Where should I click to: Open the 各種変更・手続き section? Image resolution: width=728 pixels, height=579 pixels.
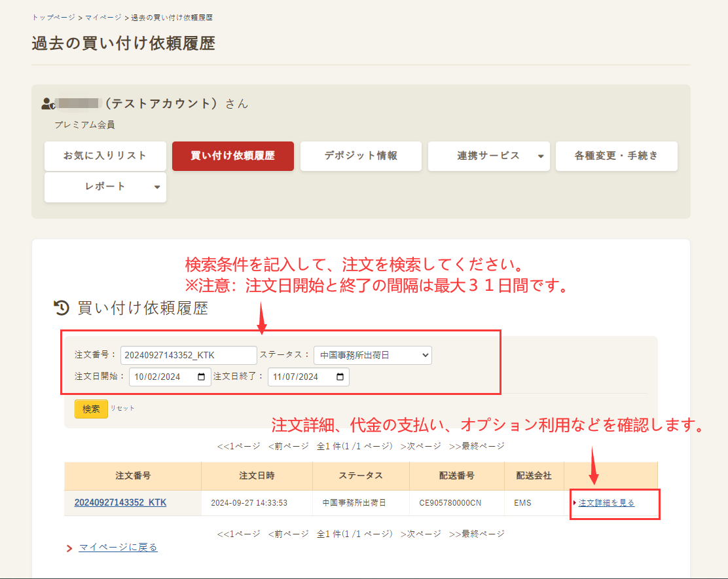click(x=616, y=156)
